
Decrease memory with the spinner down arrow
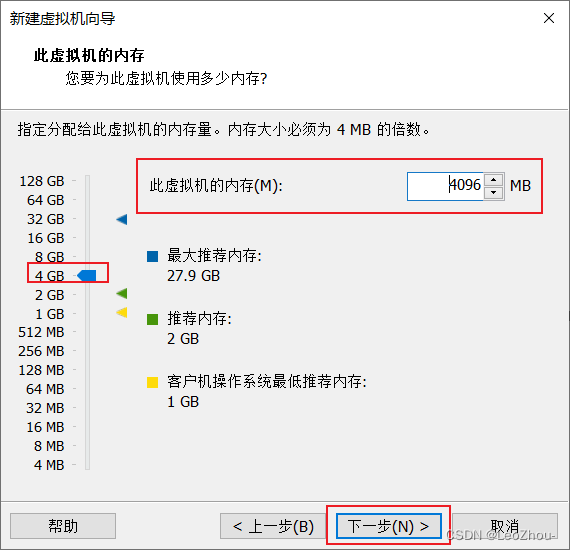493,192
